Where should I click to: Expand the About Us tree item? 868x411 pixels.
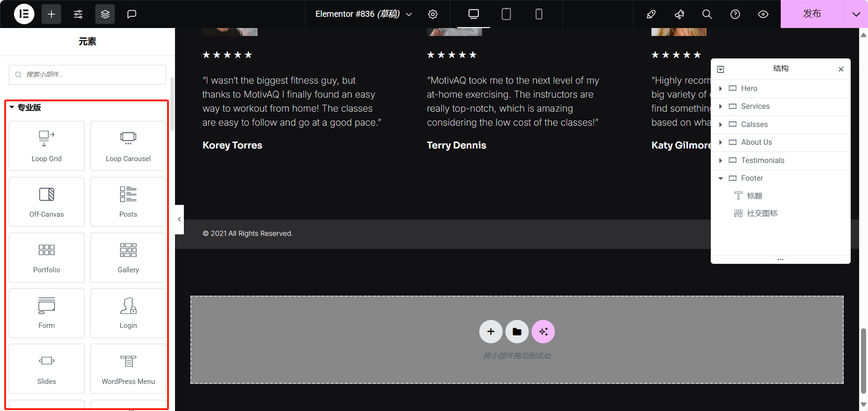pyautogui.click(x=721, y=142)
